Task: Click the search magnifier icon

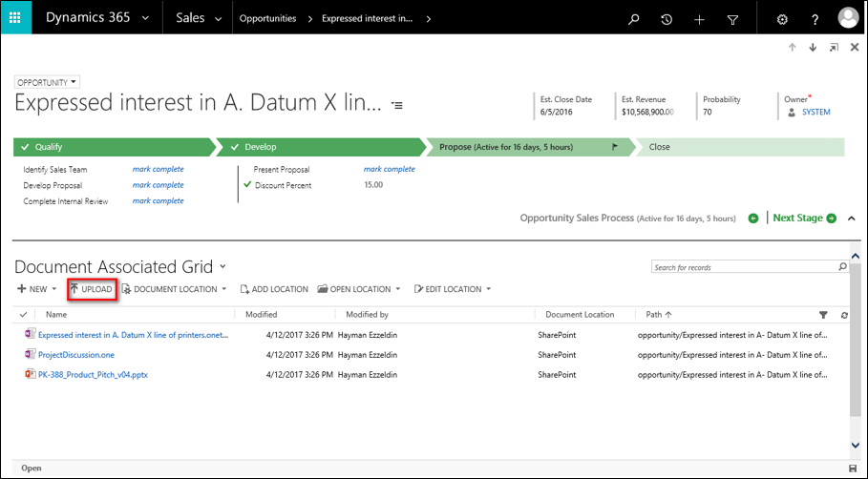Action: pyautogui.click(x=633, y=19)
